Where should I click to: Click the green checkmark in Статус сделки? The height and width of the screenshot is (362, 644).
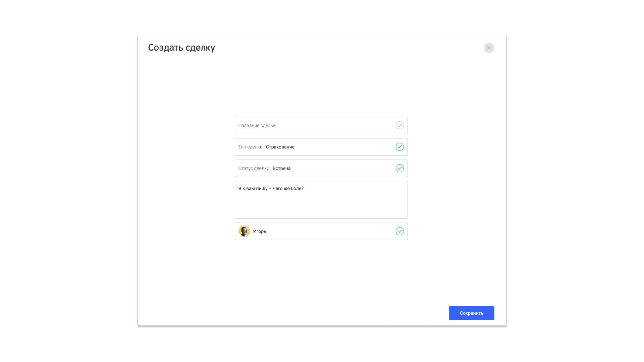(399, 168)
